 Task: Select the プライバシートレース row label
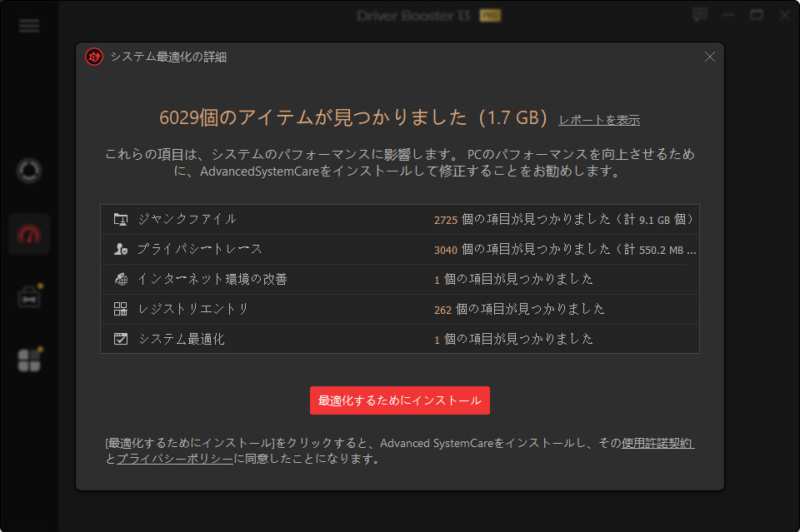[199, 249]
